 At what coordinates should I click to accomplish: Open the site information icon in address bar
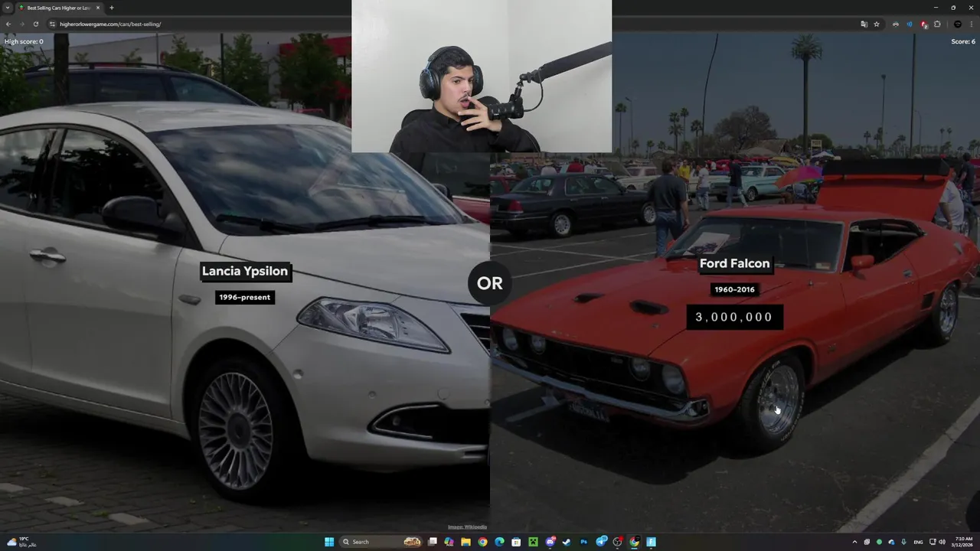pos(53,24)
